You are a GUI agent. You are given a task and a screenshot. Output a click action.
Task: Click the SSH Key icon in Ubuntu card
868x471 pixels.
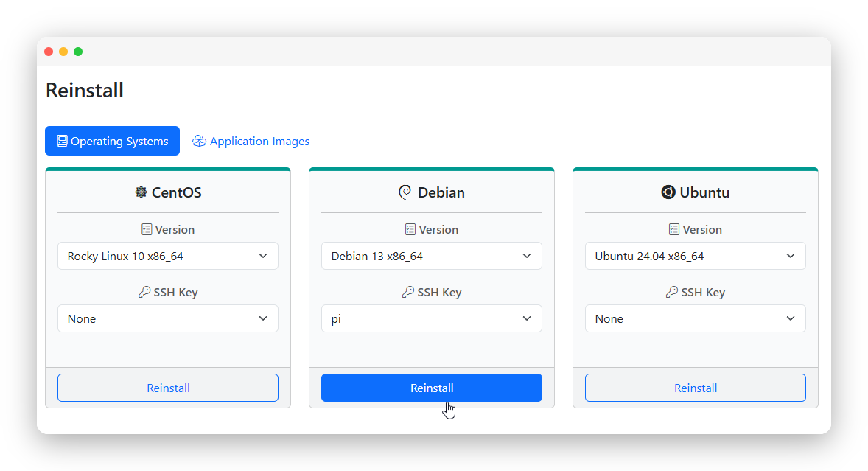671,292
